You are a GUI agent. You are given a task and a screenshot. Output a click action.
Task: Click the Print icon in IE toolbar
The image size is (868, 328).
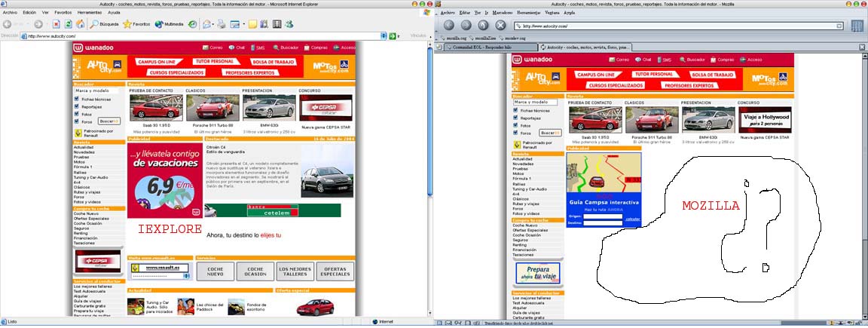[222, 24]
